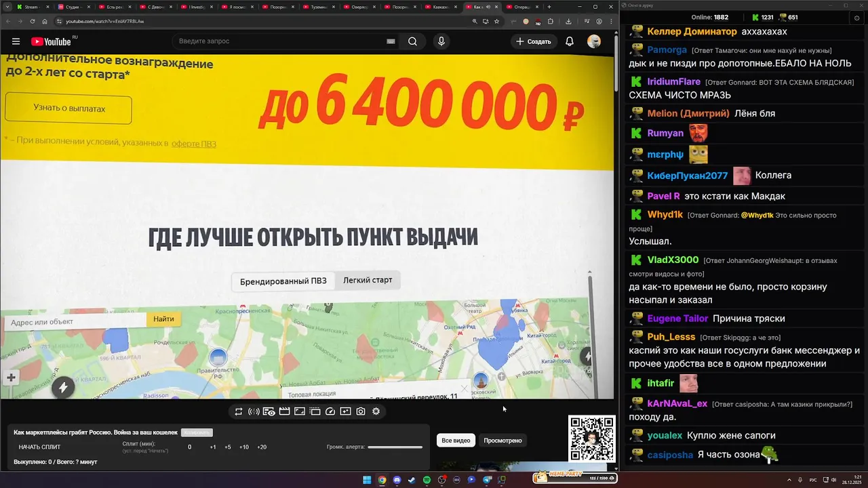Click the clapperboard icon in video toolbar
This screenshot has width=868, height=488.
pyautogui.click(x=284, y=411)
